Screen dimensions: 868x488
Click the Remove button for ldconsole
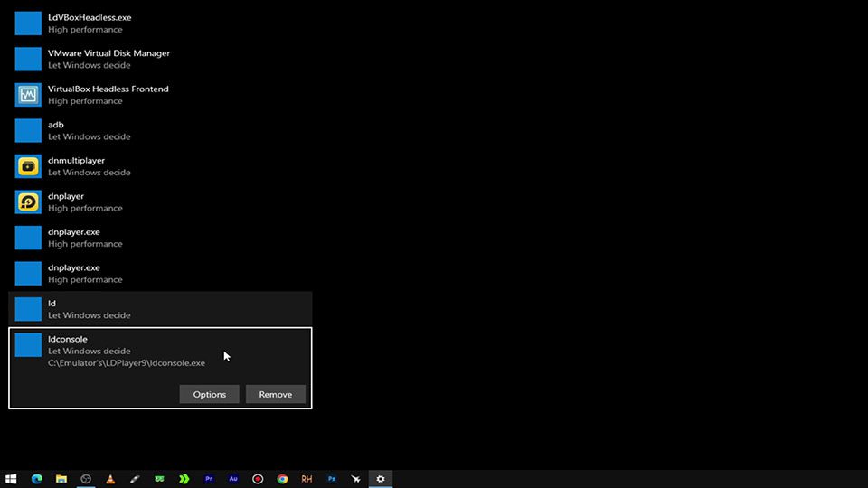[275, 394]
